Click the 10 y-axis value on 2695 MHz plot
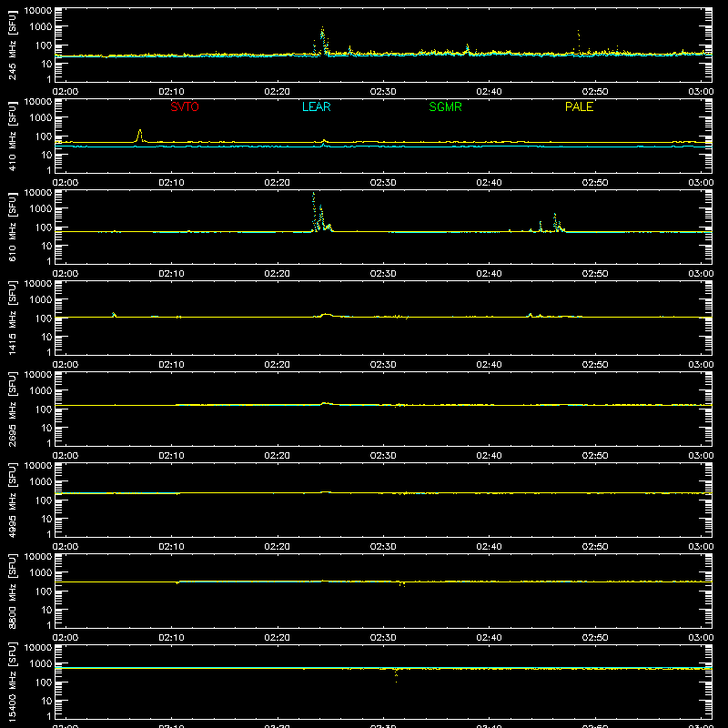Viewport: 728px width, 728px height. point(46,428)
